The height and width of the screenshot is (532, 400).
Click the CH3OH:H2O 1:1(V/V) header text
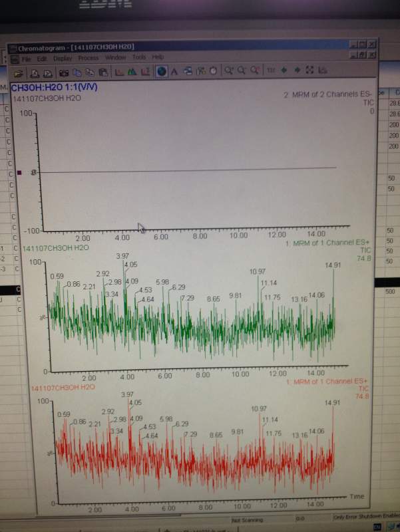coord(55,88)
